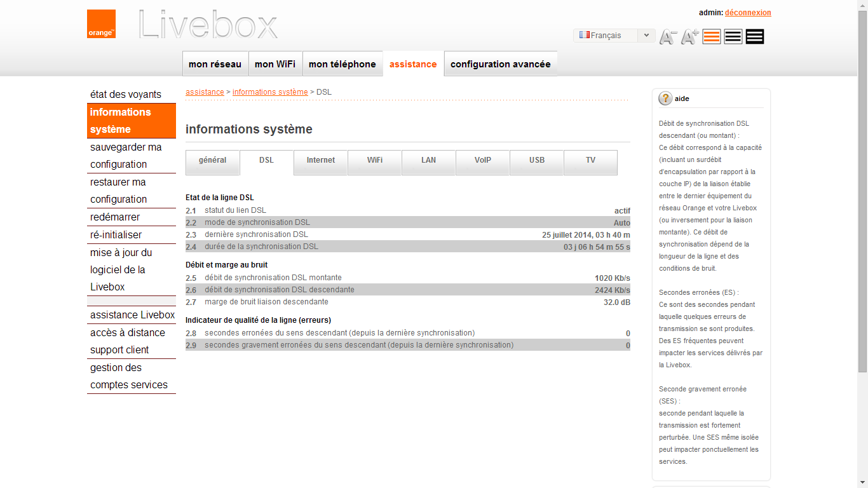Open assistance Livebox in the sidebar
This screenshot has height=488, width=868.
[131, 315]
